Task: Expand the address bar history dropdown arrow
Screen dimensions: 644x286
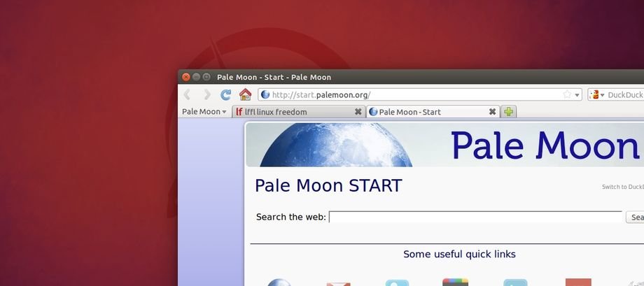Action: (x=577, y=95)
